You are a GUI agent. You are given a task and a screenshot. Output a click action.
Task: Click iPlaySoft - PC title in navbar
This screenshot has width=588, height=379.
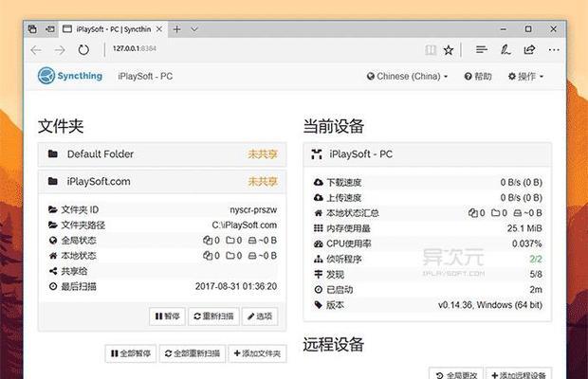[145, 77]
